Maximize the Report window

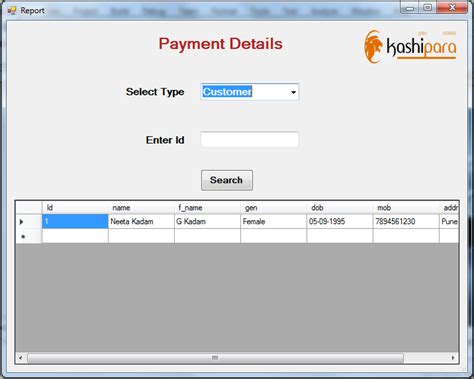pos(428,8)
